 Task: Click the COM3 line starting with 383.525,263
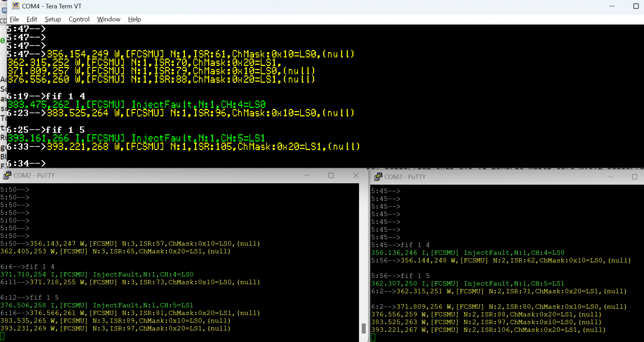click(x=486, y=322)
